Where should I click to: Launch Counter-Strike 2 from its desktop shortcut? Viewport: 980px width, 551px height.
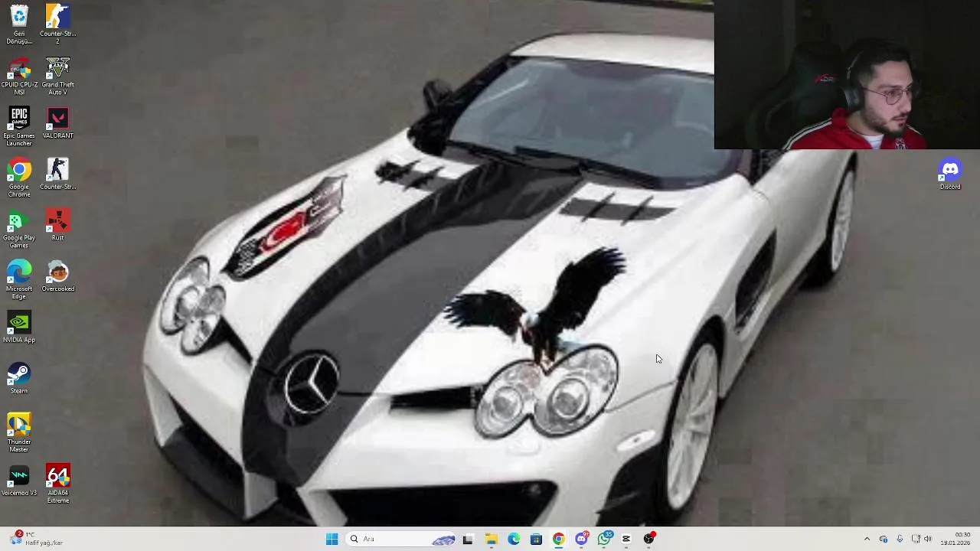pos(57,24)
